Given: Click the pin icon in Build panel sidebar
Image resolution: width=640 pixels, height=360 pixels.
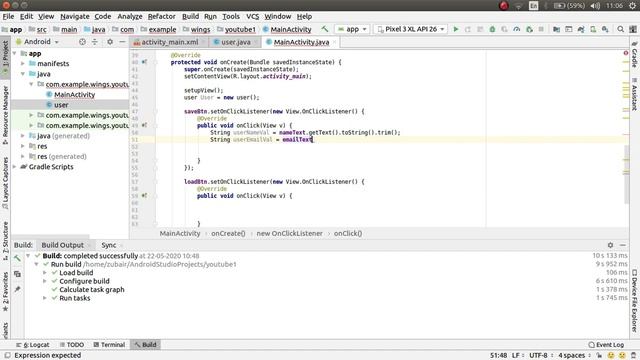Looking at the screenshot, I should [17, 289].
